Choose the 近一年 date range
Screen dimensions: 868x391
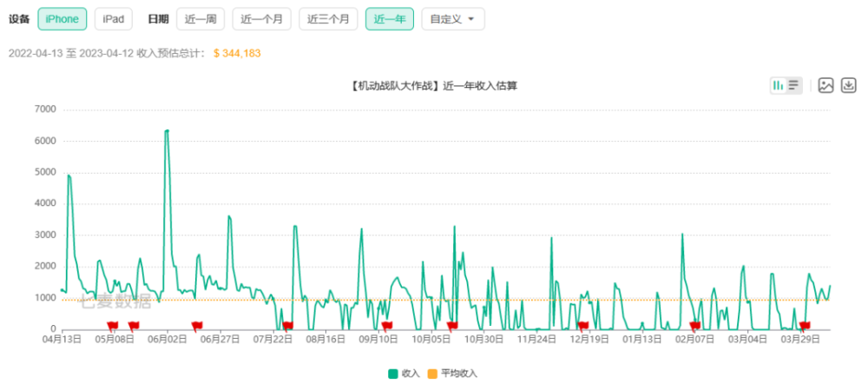390,19
